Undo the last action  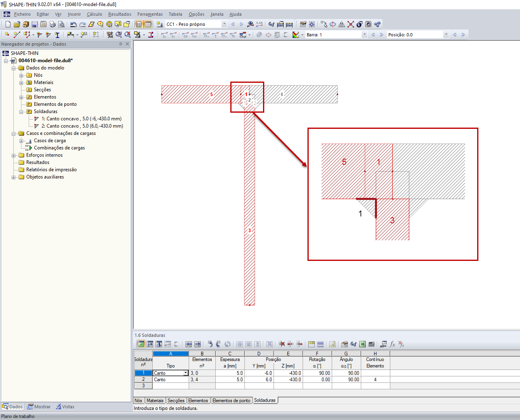point(74,24)
